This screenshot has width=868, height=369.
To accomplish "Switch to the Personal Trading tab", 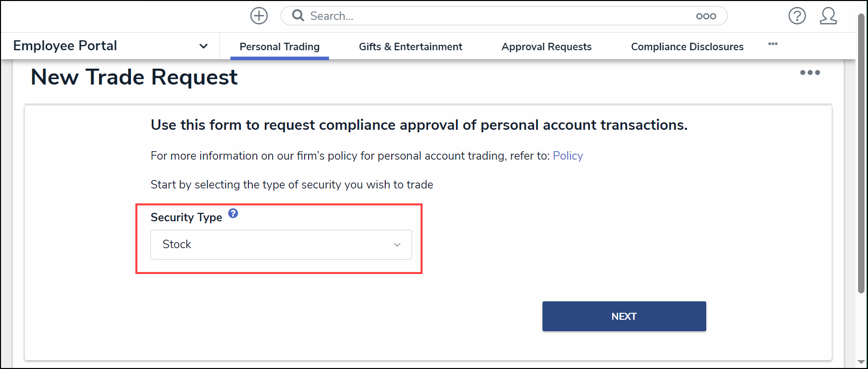I will click(279, 47).
